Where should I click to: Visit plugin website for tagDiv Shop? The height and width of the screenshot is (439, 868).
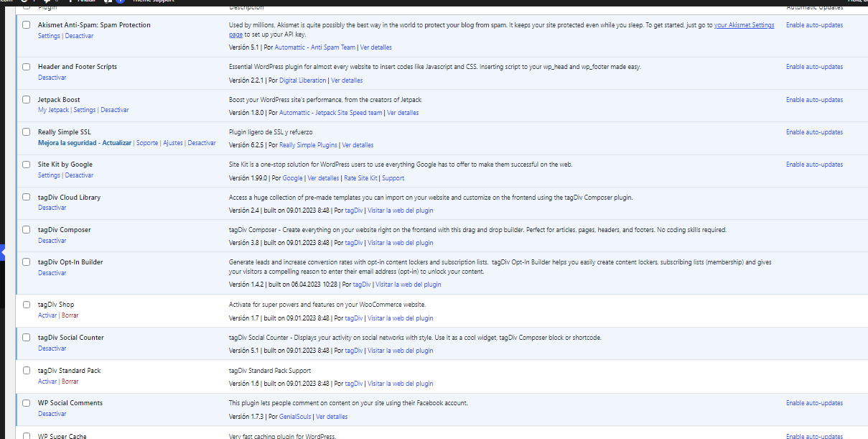400,318
